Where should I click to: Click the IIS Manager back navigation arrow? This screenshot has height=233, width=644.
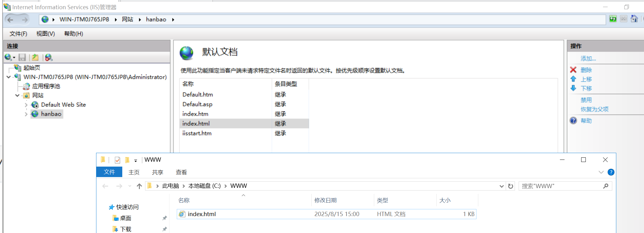point(10,20)
